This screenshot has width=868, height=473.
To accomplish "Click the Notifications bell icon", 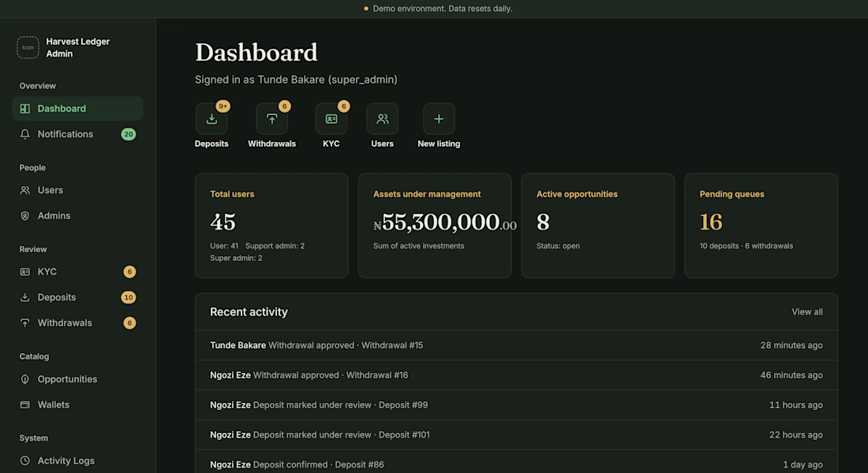I will click(x=25, y=134).
